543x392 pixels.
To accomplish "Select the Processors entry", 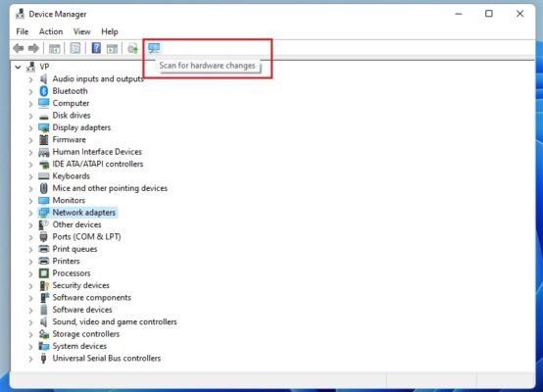I will (x=72, y=273).
